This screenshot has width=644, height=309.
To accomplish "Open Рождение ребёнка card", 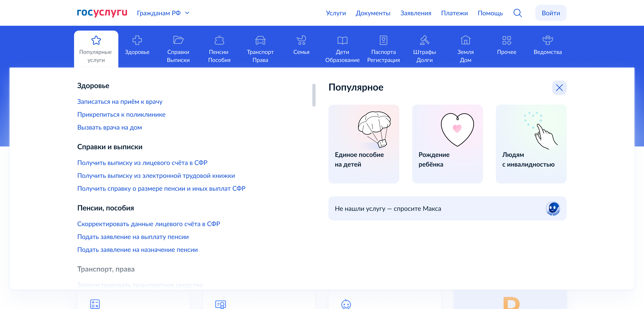I will coord(447,144).
